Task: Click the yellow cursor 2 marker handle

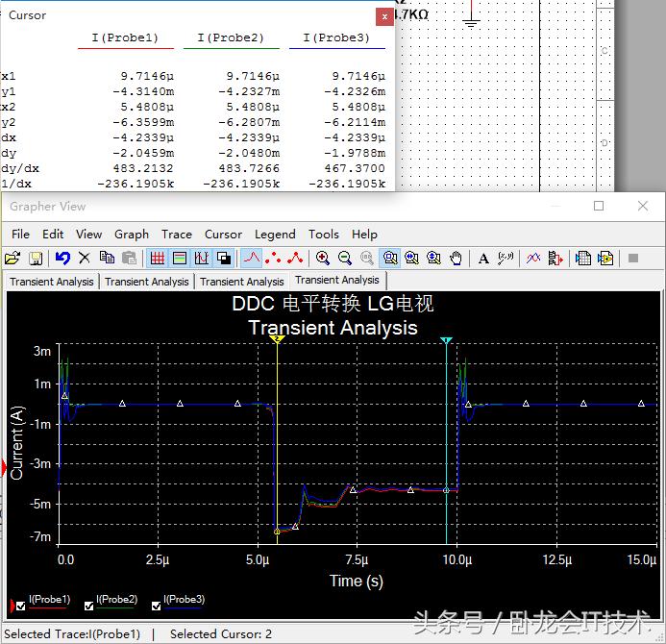Action: pos(277,339)
